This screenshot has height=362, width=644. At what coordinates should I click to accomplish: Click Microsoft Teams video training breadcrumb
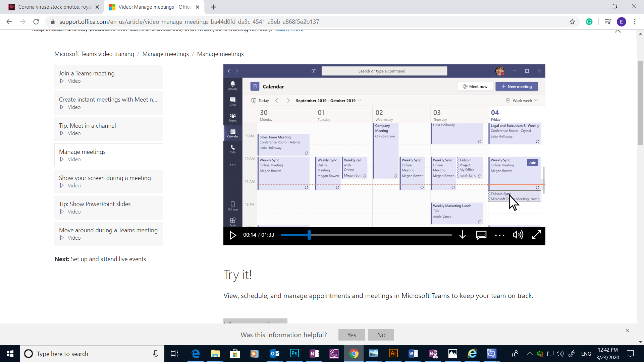94,54
